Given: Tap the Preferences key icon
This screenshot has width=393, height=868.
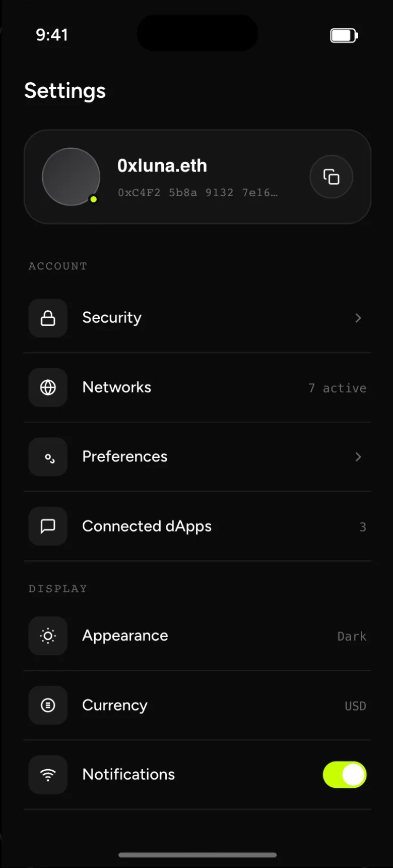Looking at the screenshot, I should (48, 457).
